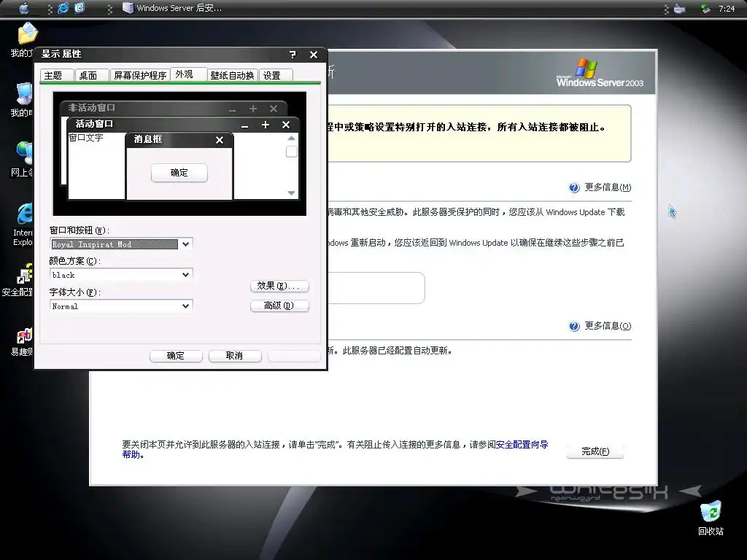The image size is (747, 560).
Task: Click the green safely remove hardware tray icon
Action: [x=705, y=9]
